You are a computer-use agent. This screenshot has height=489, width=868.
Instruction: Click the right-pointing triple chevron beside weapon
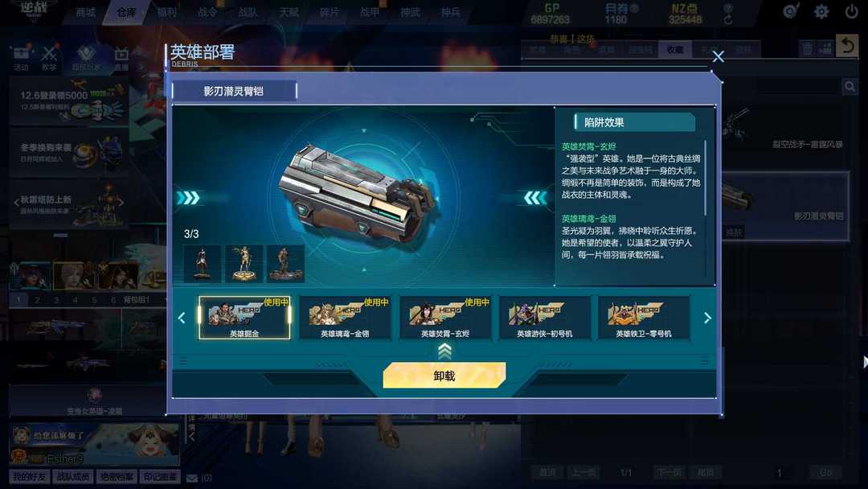click(x=189, y=198)
